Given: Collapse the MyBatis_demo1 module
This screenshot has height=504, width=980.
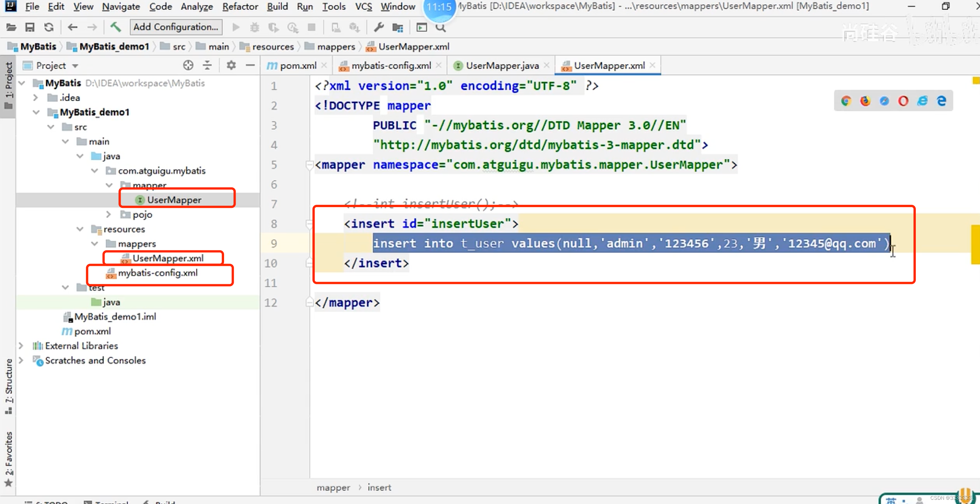Looking at the screenshot, I should pyautogui.click(x=36, y=112).
